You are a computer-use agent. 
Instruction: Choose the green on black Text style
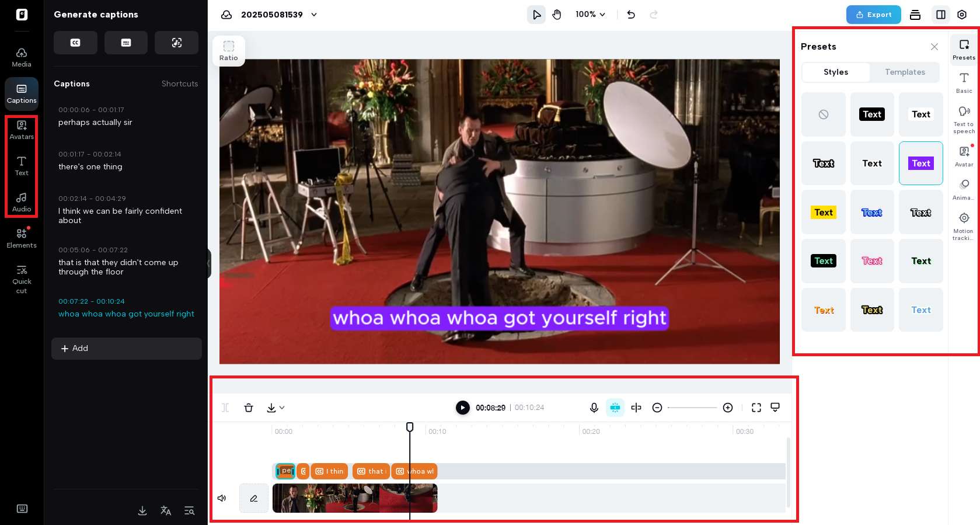(823, 261)
